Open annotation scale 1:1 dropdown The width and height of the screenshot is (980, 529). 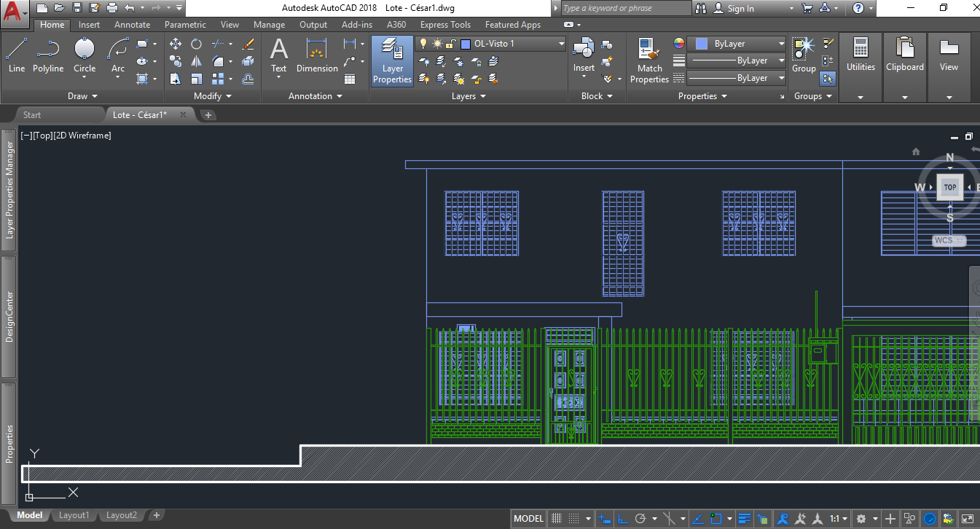[x=839, y=519]
